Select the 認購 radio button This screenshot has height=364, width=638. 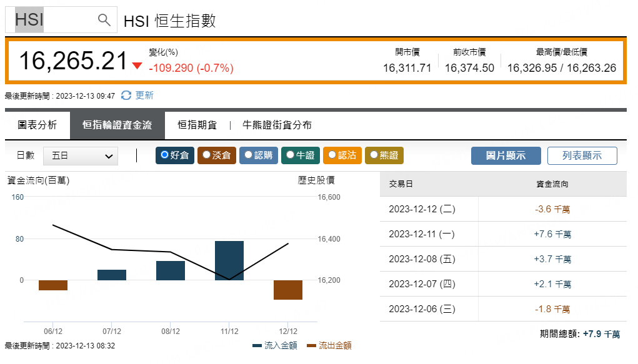pos(248,155)
